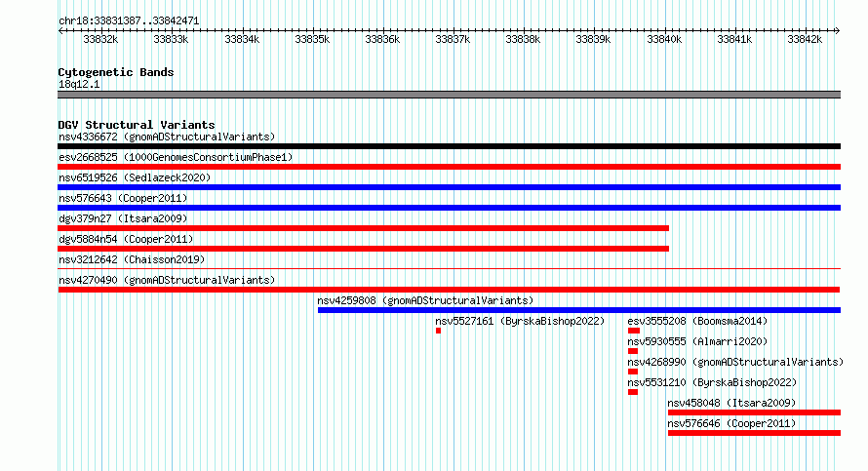Select the blue nsv576643 variant bar
This screenshot has height=471, width=868.
pos(449,208)
